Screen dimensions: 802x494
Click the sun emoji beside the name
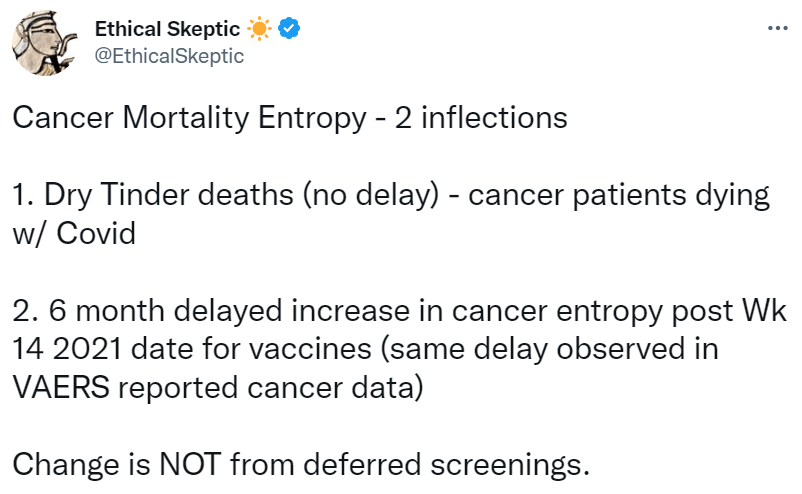pos(261,29)
